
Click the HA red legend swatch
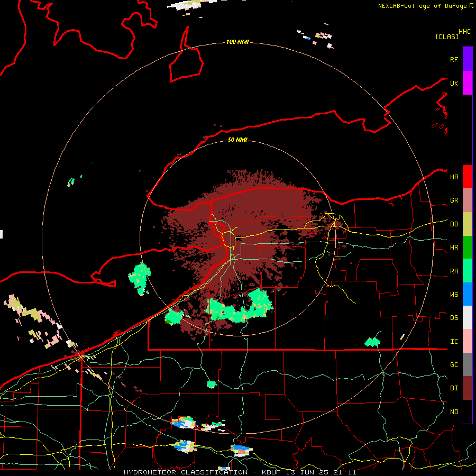click(x=467, y=177)
